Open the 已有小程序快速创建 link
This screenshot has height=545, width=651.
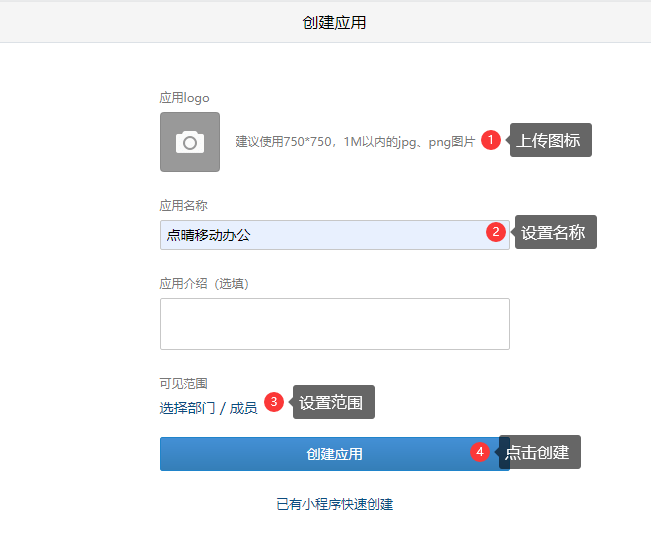click(x=334, y=504)
